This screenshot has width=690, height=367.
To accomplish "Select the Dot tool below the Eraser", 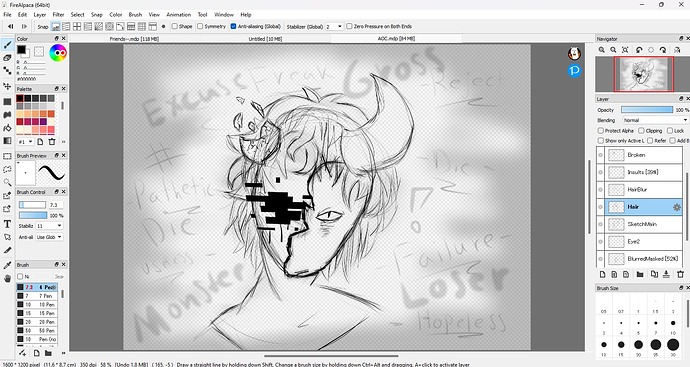I will [x=7, y=70].
